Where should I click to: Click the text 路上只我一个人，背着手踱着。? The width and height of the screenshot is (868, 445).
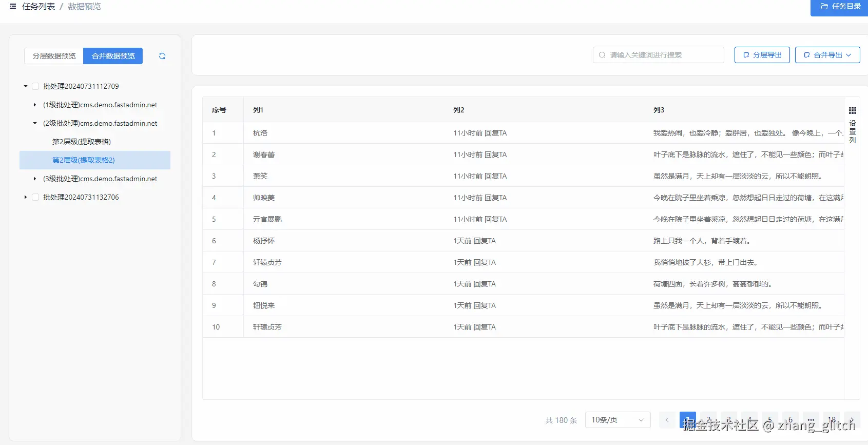703,241
